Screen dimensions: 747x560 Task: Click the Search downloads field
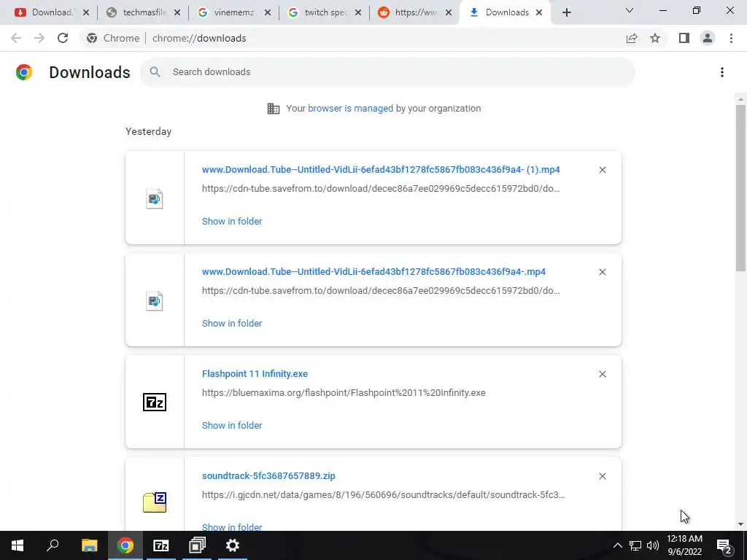point(387,72)
